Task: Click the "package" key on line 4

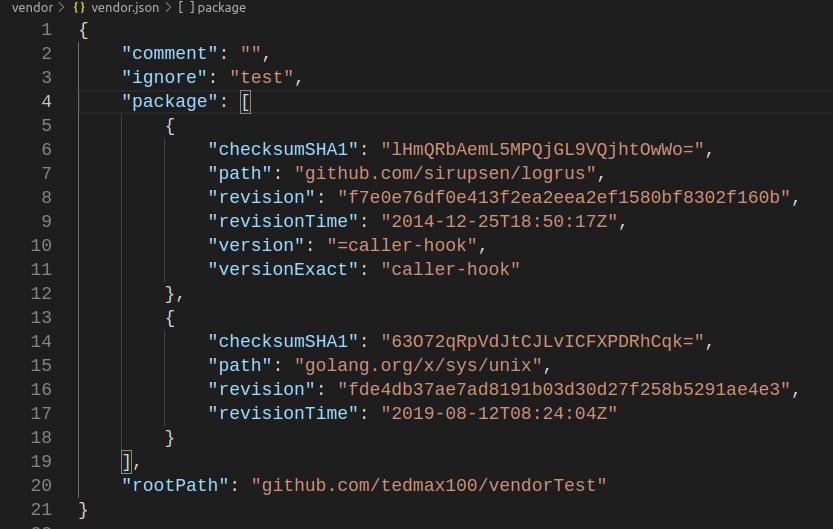Action: [x=170, y=101]
